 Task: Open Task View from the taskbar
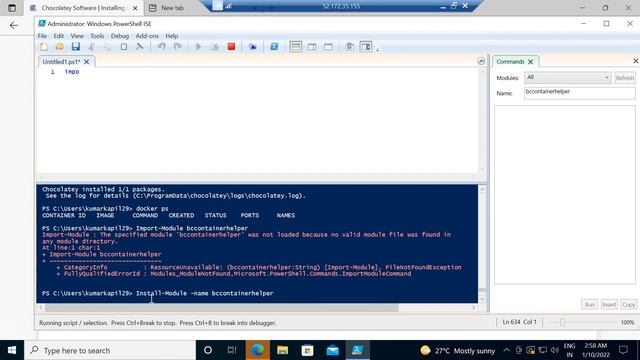point(232,350)
